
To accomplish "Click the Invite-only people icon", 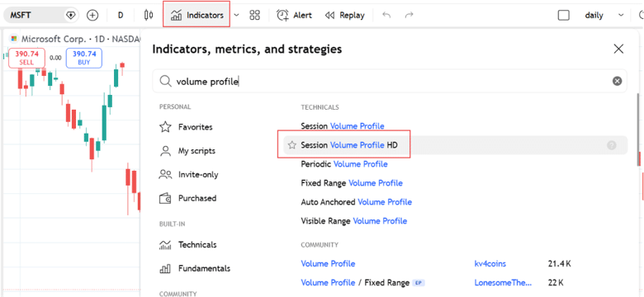I will coord(165,175).
